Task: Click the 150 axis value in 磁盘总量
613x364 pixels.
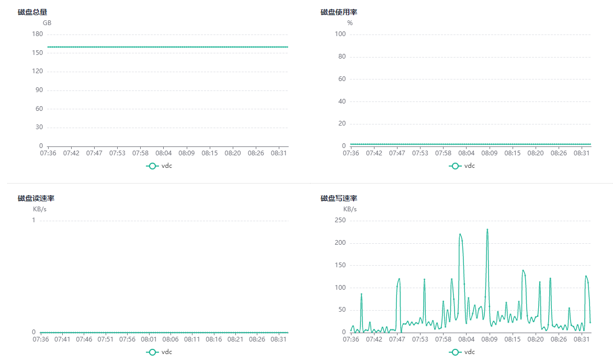Action: (38, 53)
